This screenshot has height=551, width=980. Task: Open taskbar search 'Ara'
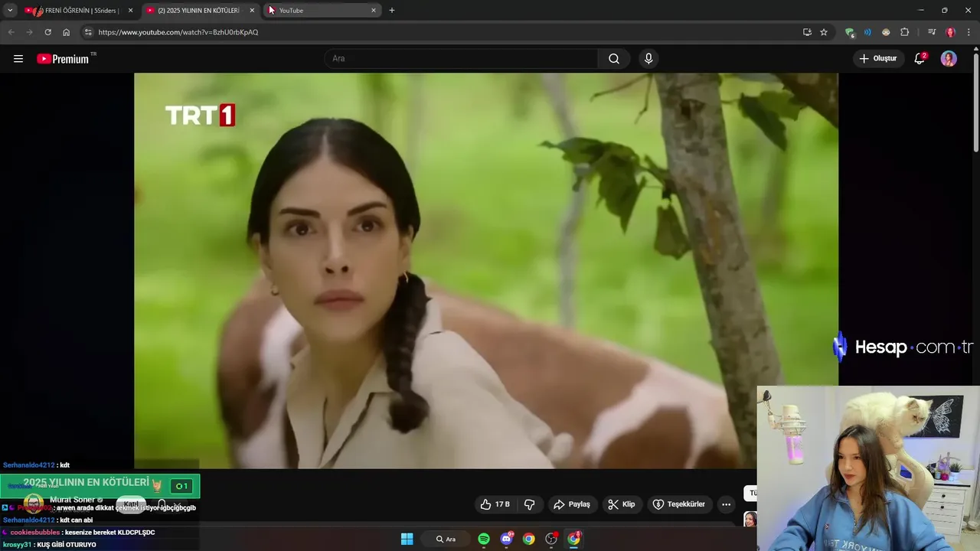446,539
